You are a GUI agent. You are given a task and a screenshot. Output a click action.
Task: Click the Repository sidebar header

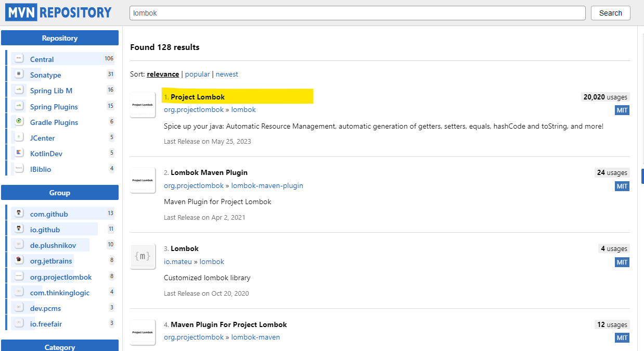point(60,38)
